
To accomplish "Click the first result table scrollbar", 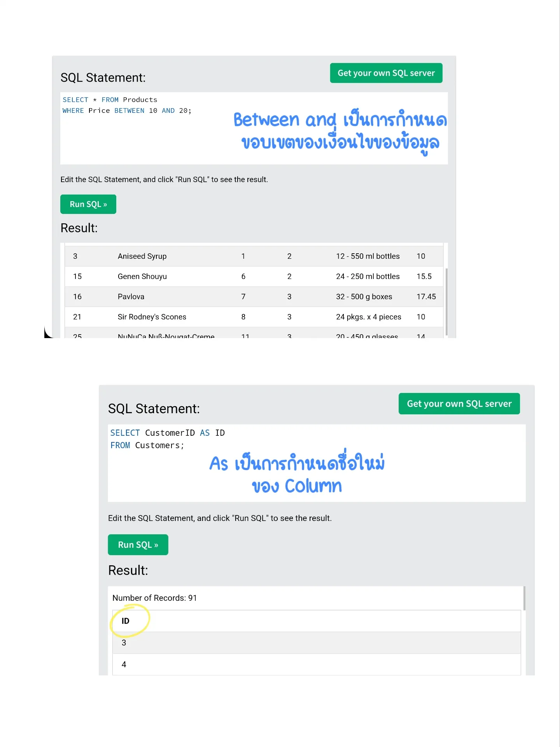I will [446, 302].
